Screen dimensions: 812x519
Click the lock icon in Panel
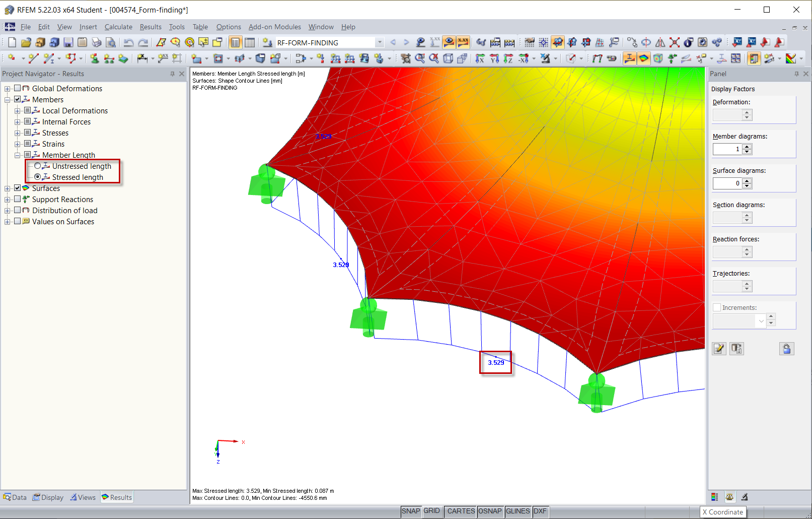(x=787, y=349)
